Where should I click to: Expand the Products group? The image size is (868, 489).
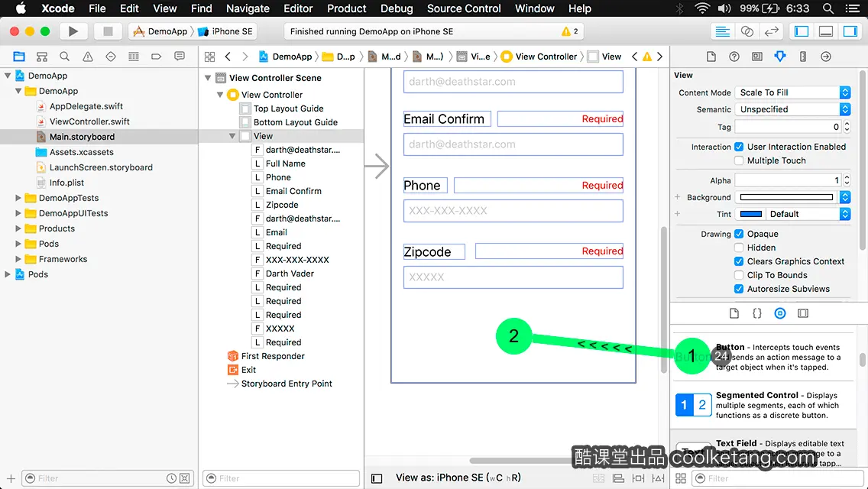18,228
